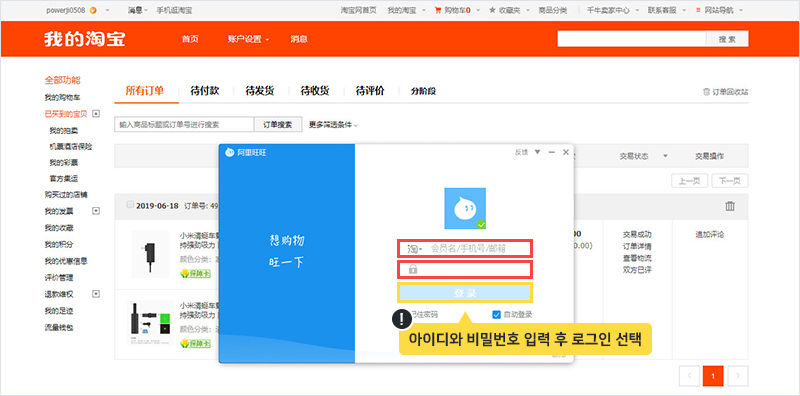Viewport: 800px width, 396px height.
Task: Click the shopping cart icon in top bar
Action: coord(437,10)
